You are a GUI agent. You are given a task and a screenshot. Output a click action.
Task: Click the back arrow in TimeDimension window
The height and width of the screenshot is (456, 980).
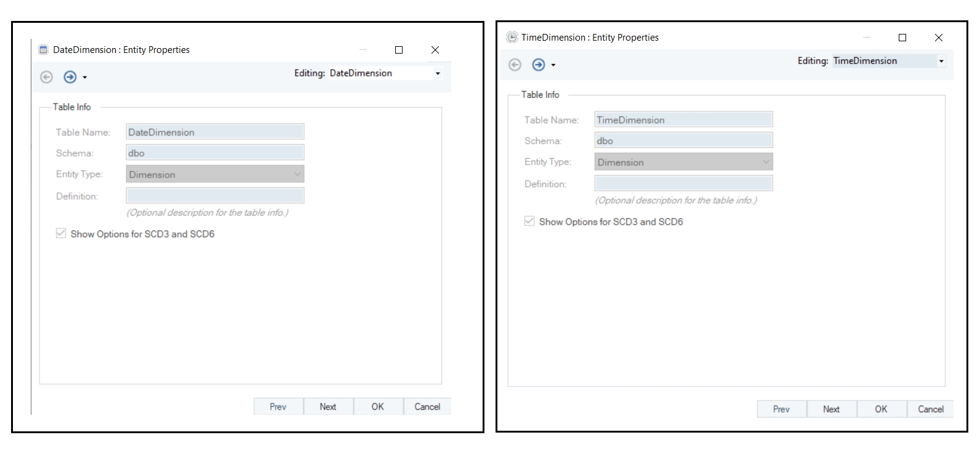(x=515, y=65)
